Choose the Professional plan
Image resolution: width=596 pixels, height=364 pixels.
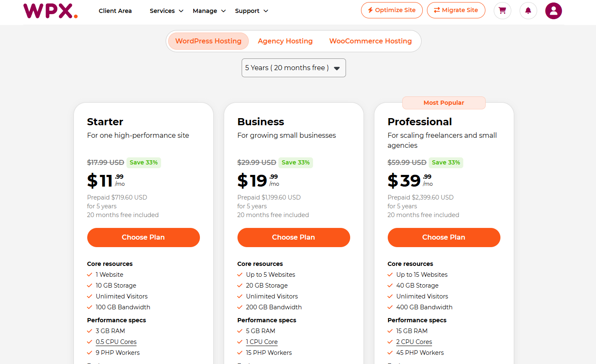(x=444, y=238)
